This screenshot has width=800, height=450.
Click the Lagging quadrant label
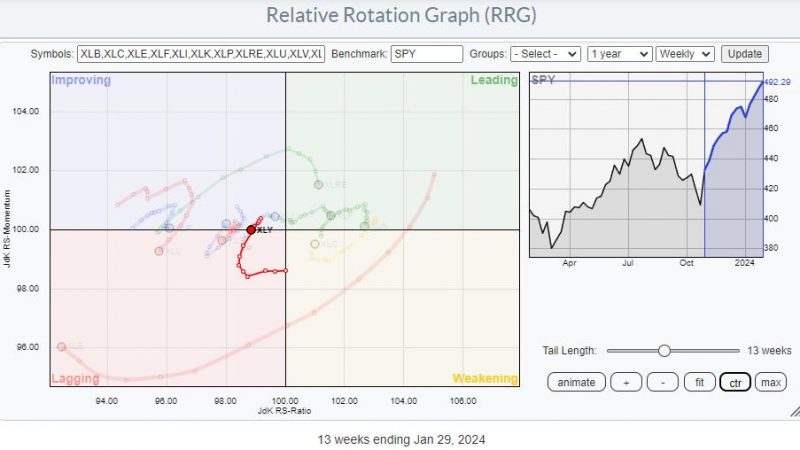75,379
